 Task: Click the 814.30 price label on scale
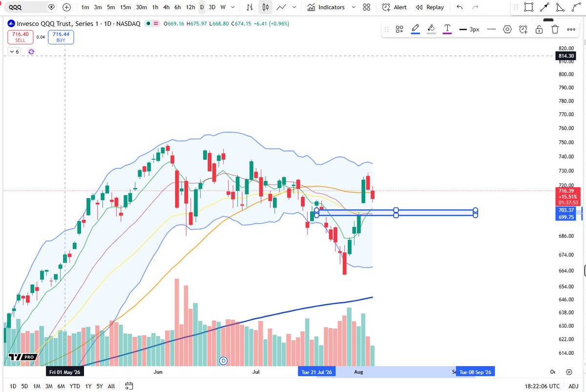click(x=566, y=56)
